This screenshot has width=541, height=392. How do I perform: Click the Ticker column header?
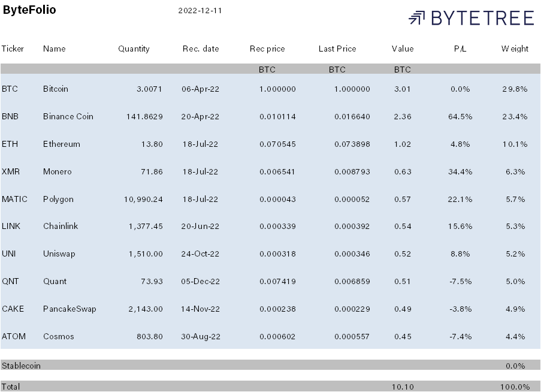[x=13, y=49]
